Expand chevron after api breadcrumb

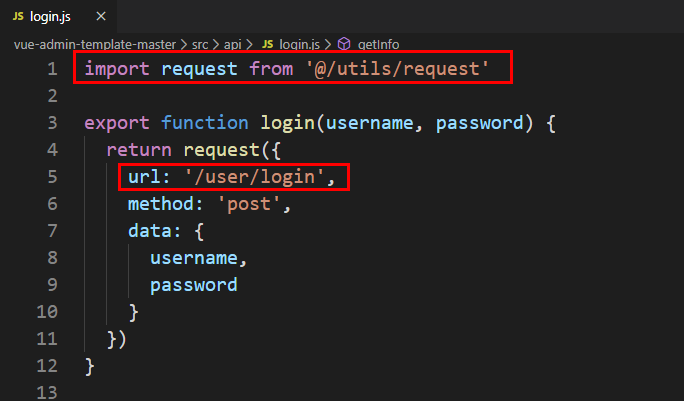coord(249,45)
